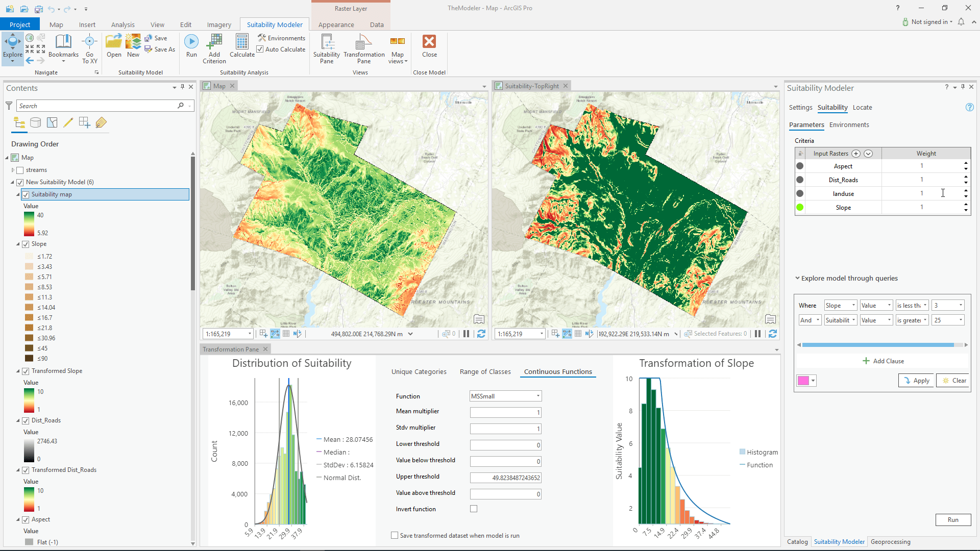Click the Environments tool in ribbon

pos(281,38)
